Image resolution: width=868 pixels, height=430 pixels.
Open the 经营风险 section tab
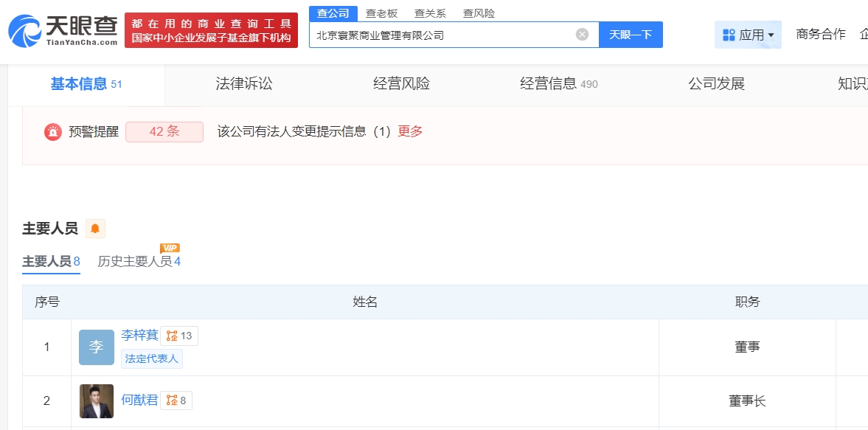pos(402,84)
